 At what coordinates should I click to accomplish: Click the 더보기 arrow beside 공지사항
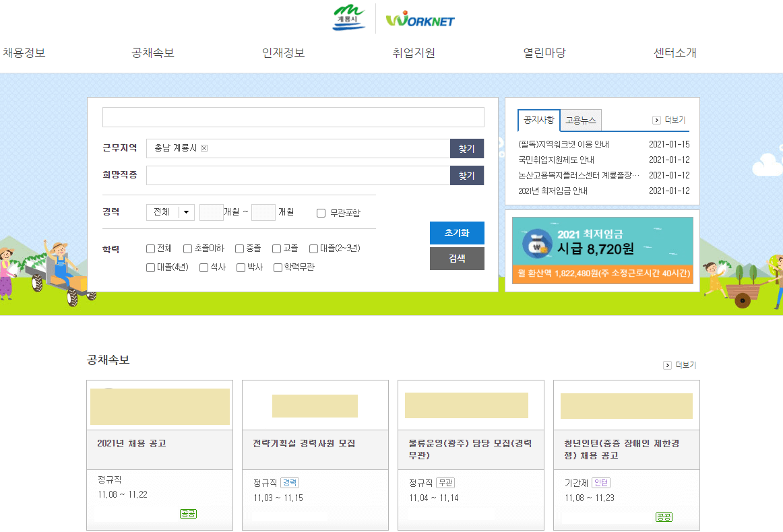pos(656,120)
